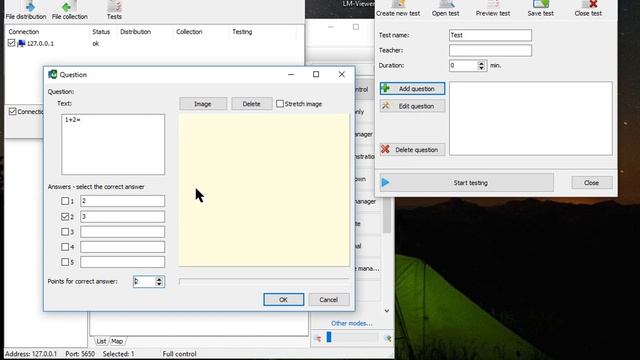This screenshot has width=640, height=360.
Task: Click the Delete question button
Action: (x=412, y=149)
